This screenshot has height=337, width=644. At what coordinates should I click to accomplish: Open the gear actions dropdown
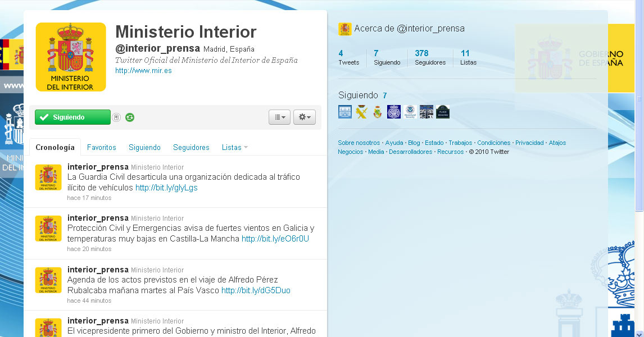[x=304, y=117]
